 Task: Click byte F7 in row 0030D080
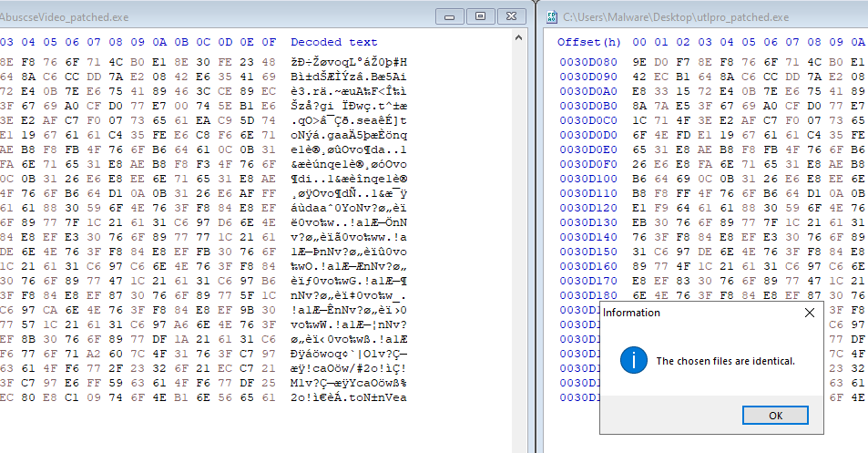(683, 62)
